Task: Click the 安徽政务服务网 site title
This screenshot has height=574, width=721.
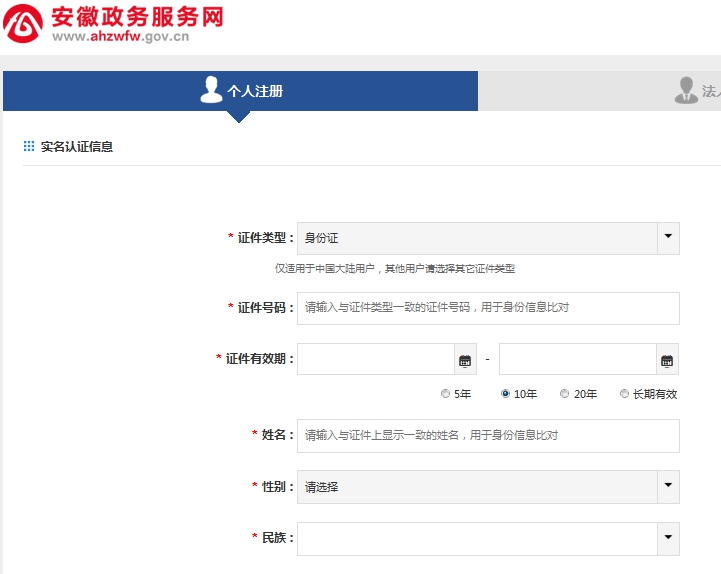Action: [136, 16]
